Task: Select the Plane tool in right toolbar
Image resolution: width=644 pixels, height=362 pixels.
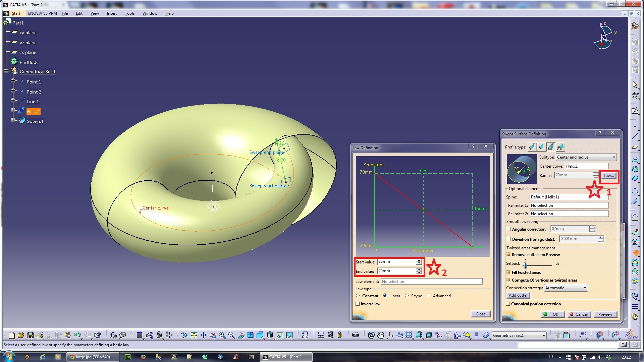Action: coord(635,147)
